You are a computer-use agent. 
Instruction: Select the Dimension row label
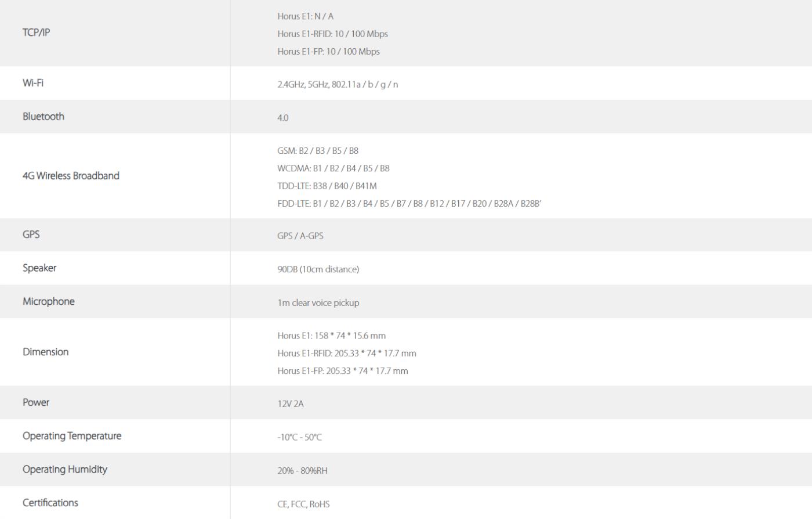coord(45,352)
